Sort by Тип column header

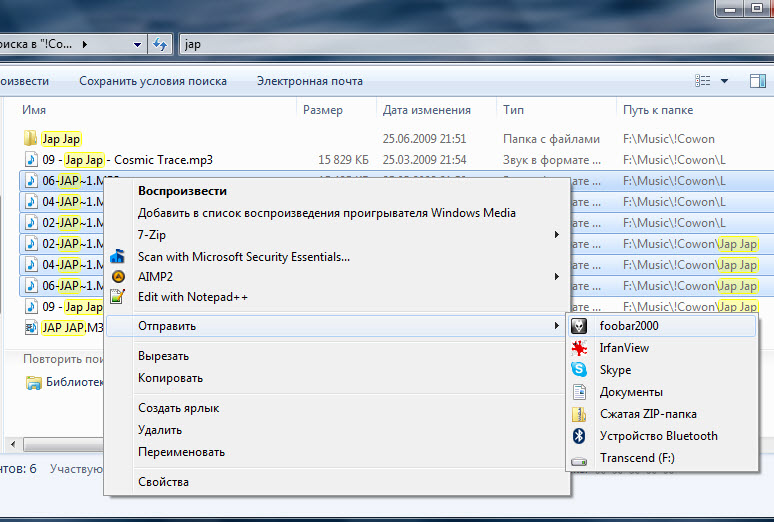[x=513, y=110]
